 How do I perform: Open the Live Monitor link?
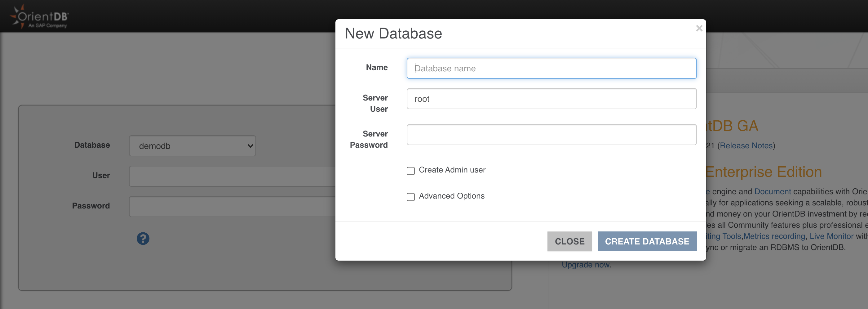(x=831, y=236)
